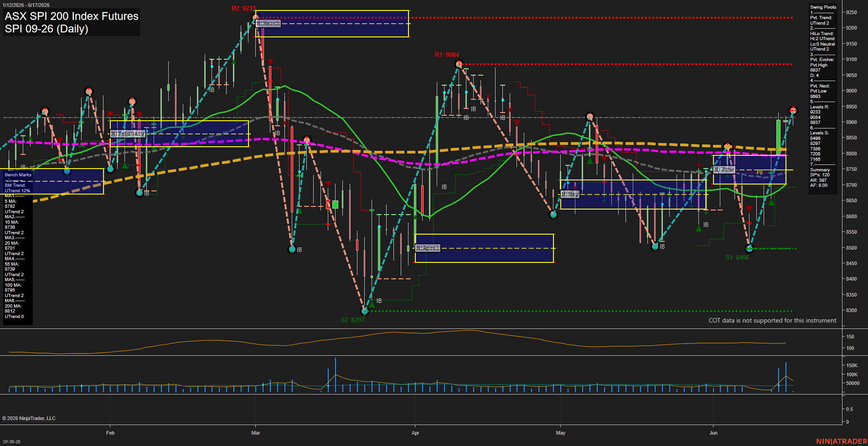Select the 9000 price axis label
This screenshot has width=868, height=446.
pyautogui.click(x=851, y=91)
